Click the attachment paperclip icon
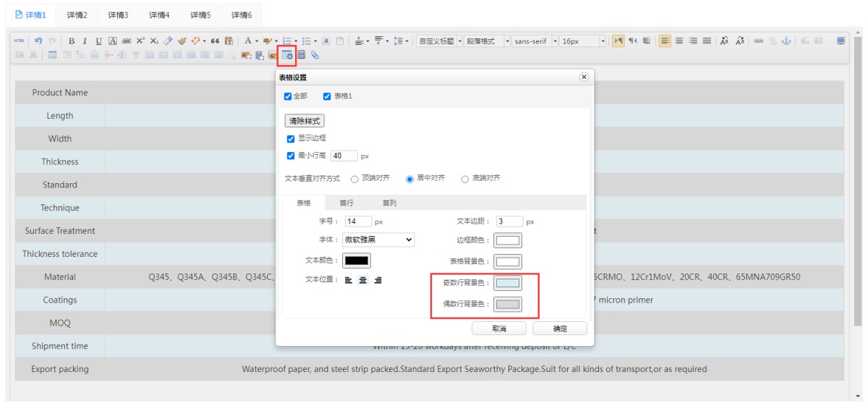Screen dimensions: 868x406 (x=315, y=55)
